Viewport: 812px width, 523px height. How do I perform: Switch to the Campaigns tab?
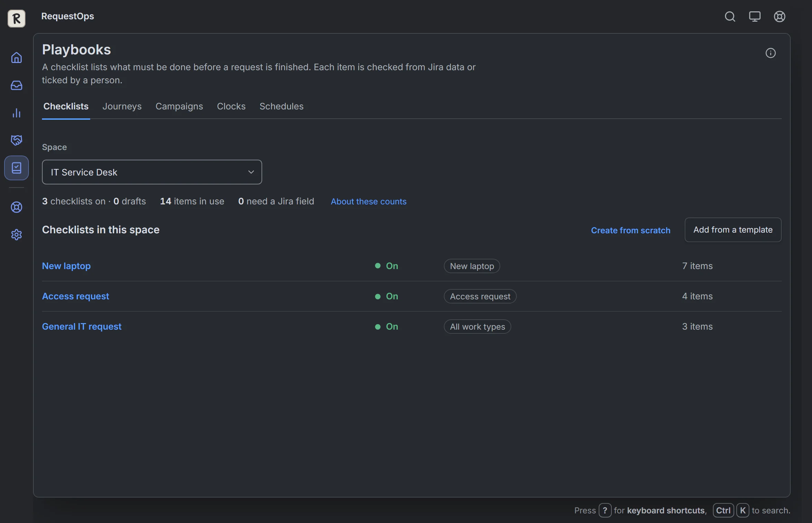pos(179,106)
